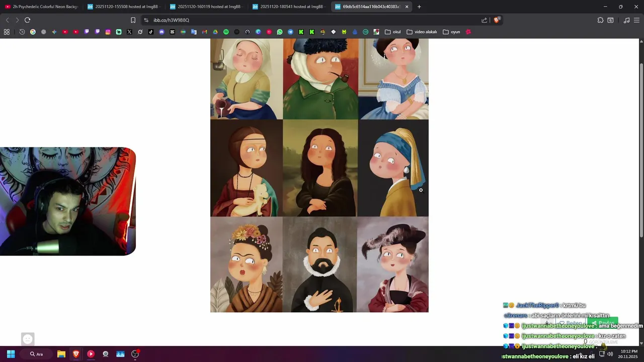Open the Discord bookmark
The height and width of the screenshot is (362, 644).
click(x=162, y=32)
